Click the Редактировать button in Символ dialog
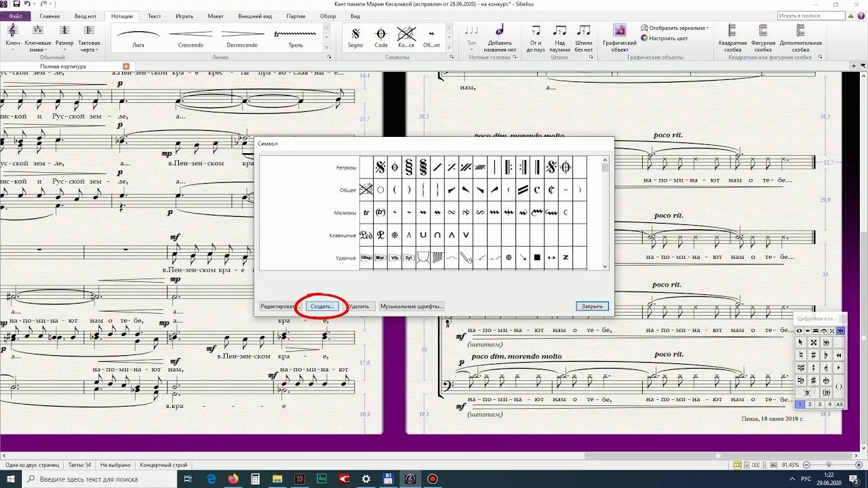 click(281, 306)
